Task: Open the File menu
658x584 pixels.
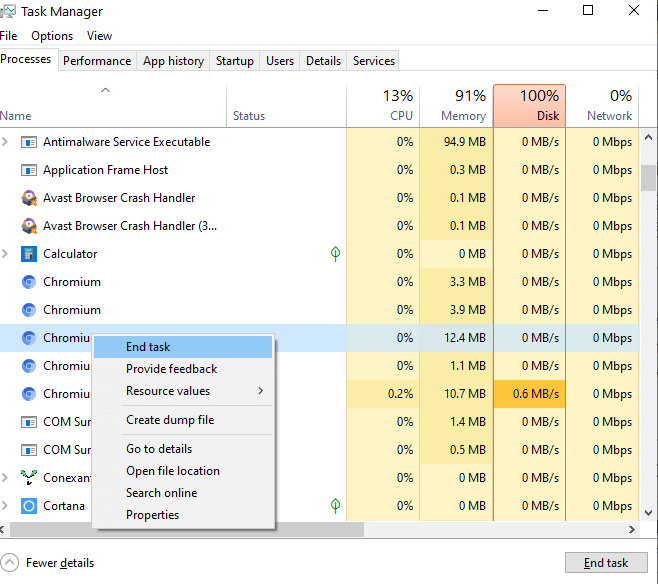Action: click(x=8, y=36)
